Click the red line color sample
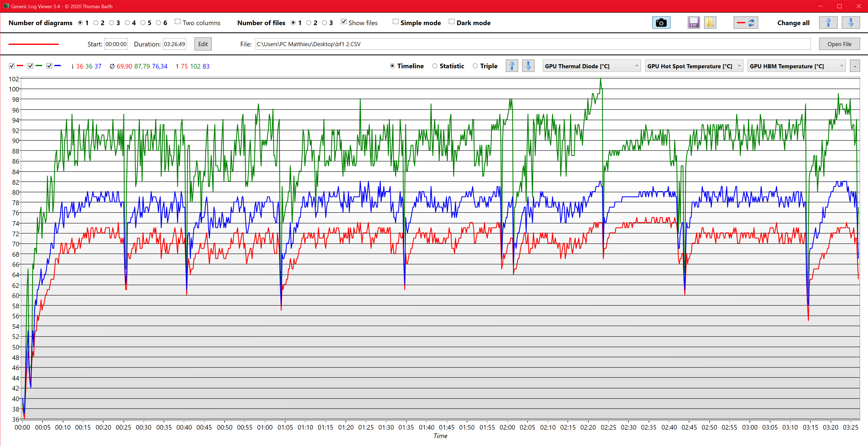 pos(34,44)
